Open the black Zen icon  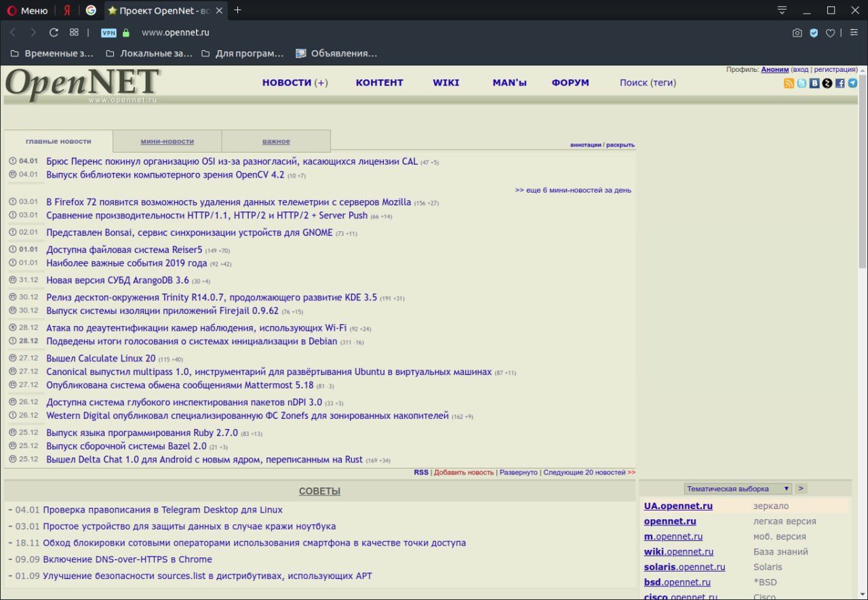pos(827,83)
